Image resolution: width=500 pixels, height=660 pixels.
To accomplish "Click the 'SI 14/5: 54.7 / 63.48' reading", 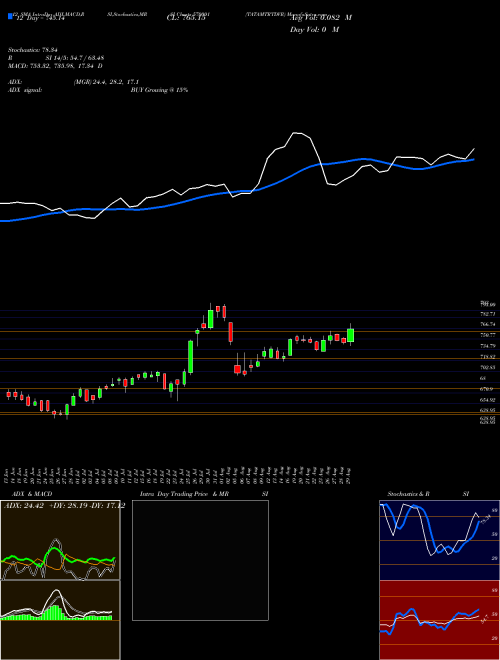I will point(74,58).
